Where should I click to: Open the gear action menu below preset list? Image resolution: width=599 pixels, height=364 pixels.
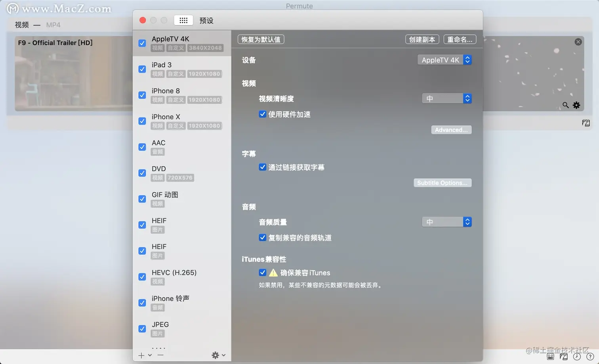[218, 355]
